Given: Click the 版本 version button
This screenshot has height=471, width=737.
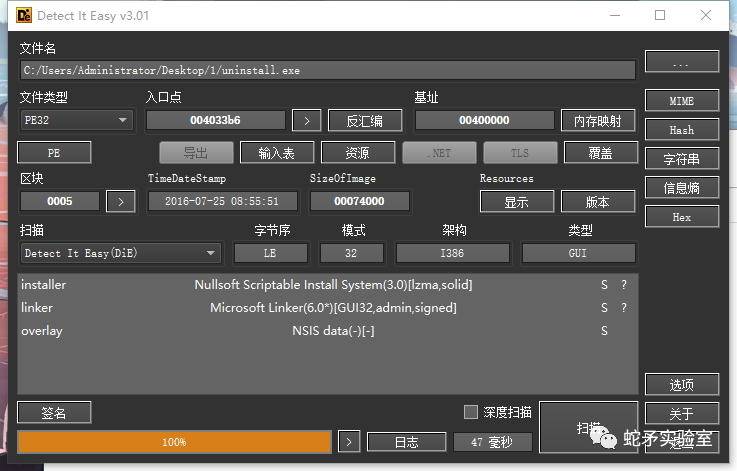Looking at the screenshot, I should point(598,202).
